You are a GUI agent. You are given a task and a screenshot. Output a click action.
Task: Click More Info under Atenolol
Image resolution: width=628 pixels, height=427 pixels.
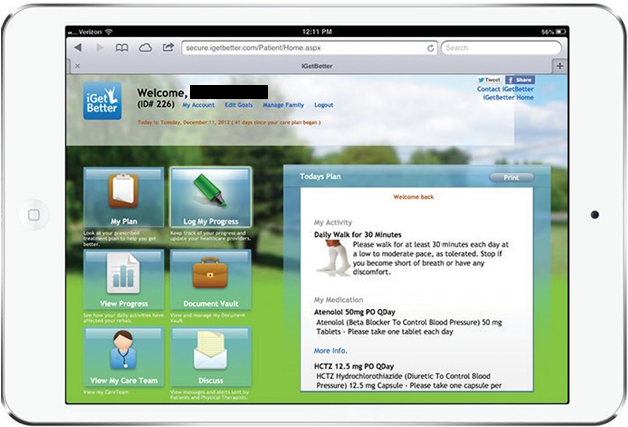pos(330,351)
